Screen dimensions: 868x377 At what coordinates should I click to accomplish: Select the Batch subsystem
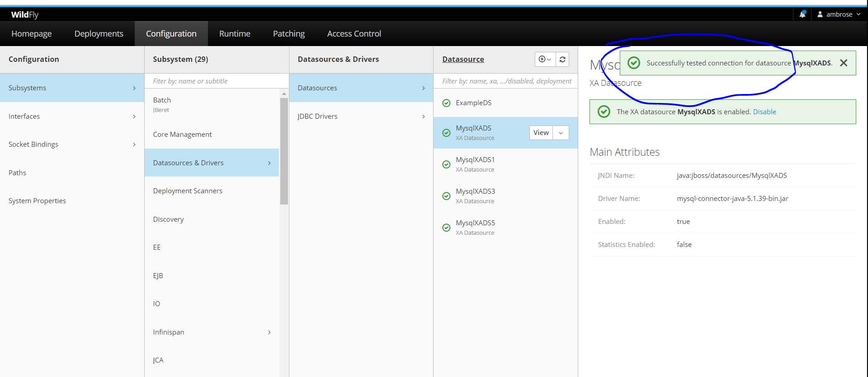tap(212, 104)
